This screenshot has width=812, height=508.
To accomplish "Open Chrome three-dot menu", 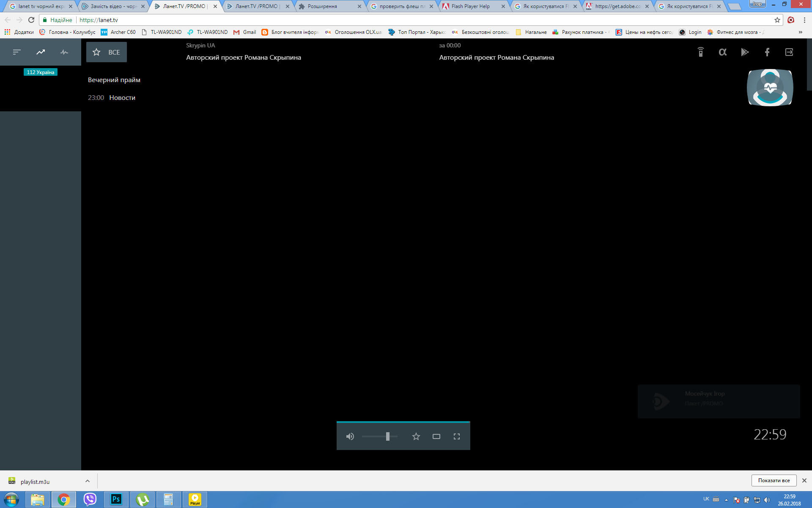I will tap(804, 20).
